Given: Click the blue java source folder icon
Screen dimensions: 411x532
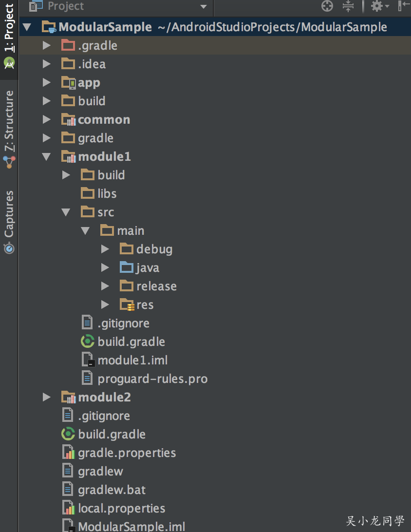Looking at the screenshot, I should pos(127,267).
